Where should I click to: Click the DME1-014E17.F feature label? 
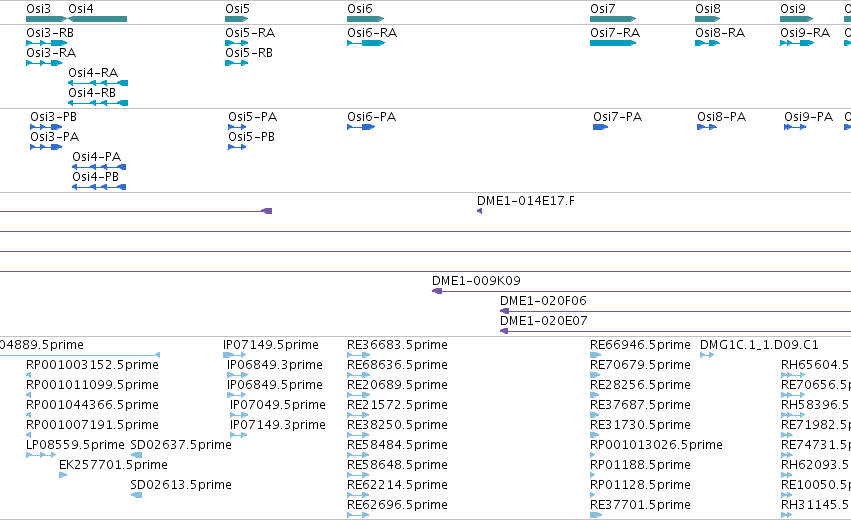pos(526,201)
